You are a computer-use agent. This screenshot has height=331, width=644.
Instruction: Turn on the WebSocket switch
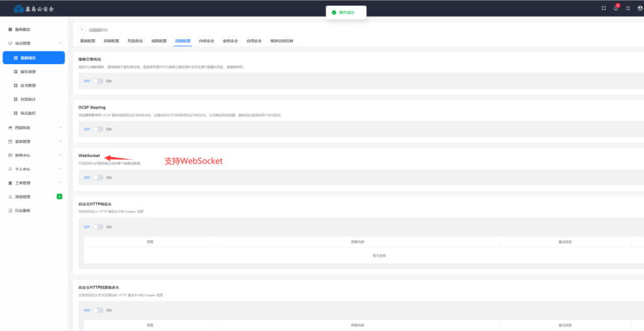(97, 177)
